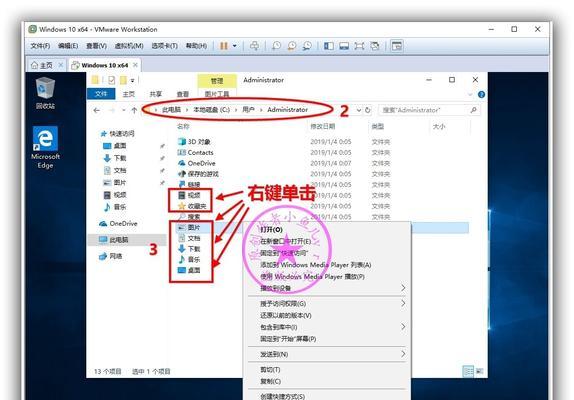Screen dimensions: 574x400
Task: Click Explorer help question mark icon
Action: (x=481, y=94)
